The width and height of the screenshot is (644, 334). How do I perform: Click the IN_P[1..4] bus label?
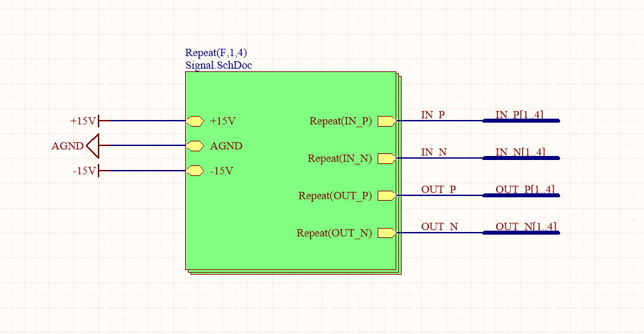pos(519,115)
